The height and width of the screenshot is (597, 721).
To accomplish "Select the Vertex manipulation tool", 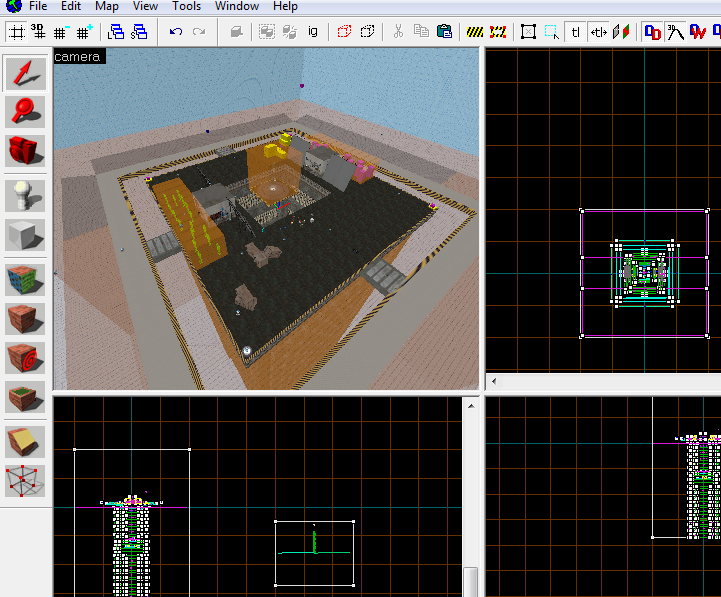I will point(24,480).
